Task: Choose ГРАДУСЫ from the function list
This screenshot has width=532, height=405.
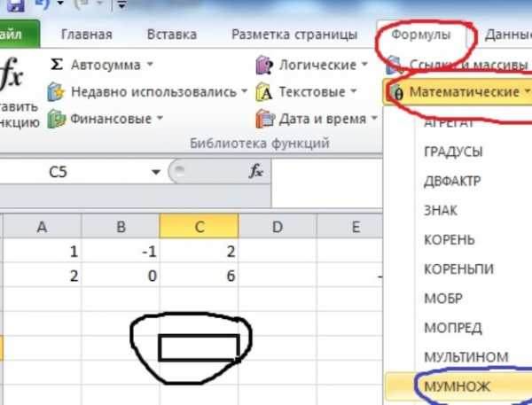Action: pyautogui.click(x=453, y=152)
